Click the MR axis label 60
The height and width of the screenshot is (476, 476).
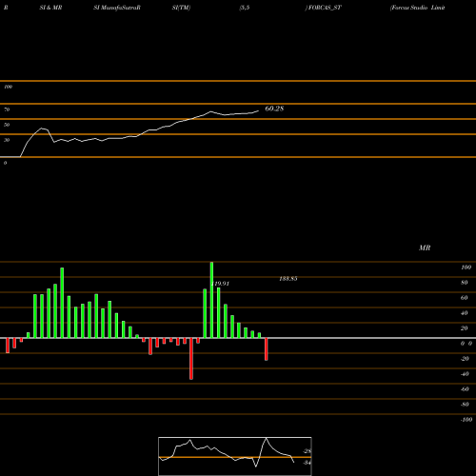tap(465, 298)
